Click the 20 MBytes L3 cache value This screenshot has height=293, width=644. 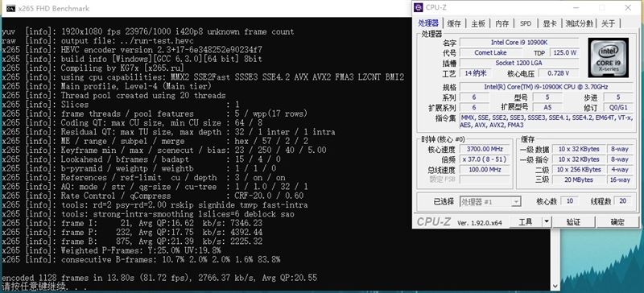(x=578, y=180)
